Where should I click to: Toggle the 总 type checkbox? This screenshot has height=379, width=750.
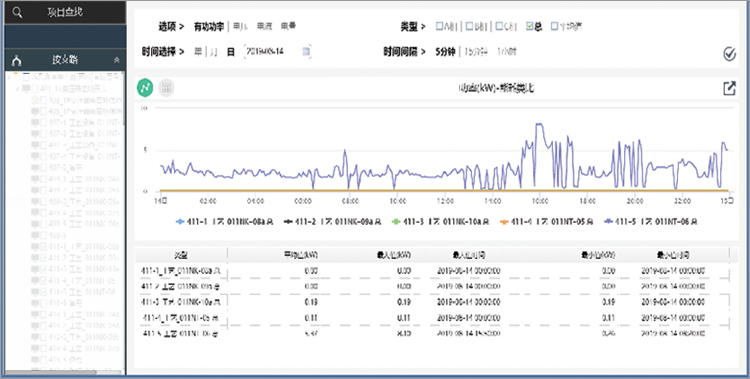[529, 26]
